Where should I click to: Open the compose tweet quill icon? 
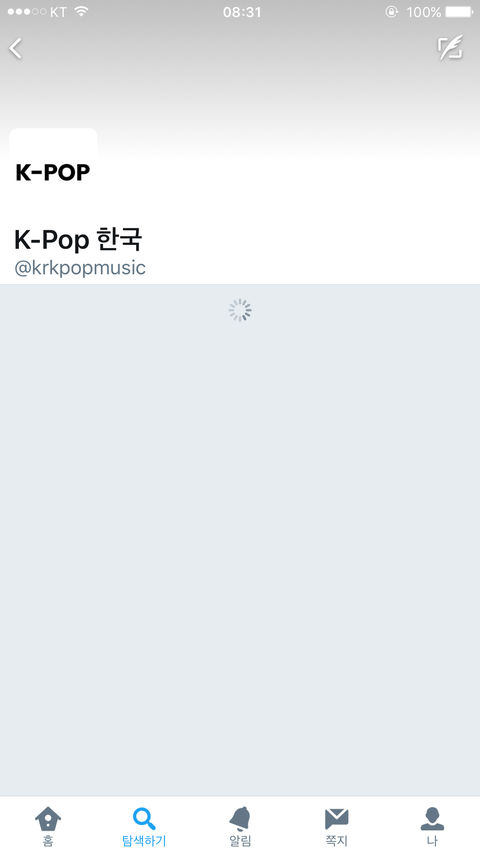point(451,48)
